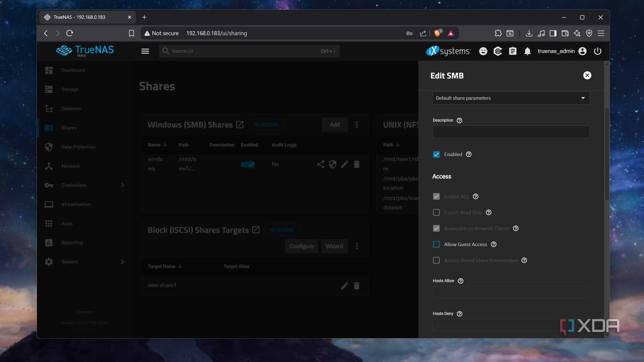
Task: Toggle the sidebar hamburger menu
Action: click(145, 51)
